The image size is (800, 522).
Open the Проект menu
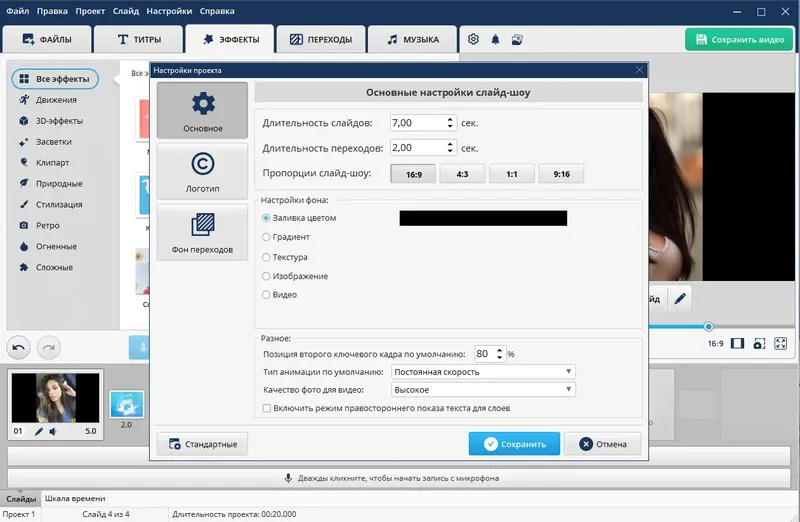(90, 11)
